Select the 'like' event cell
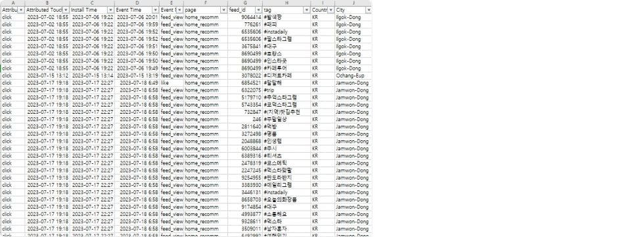644x237 pixels. 172,83
